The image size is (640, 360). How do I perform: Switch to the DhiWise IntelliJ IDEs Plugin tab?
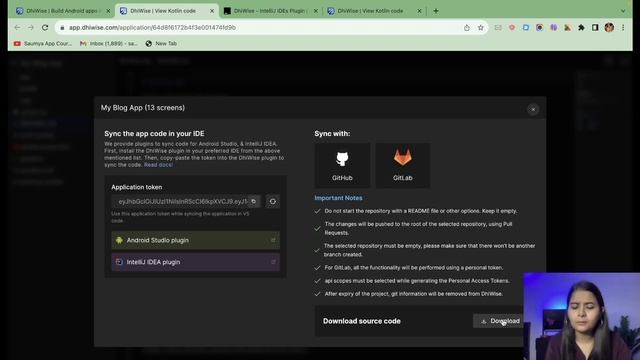[269, 11]
